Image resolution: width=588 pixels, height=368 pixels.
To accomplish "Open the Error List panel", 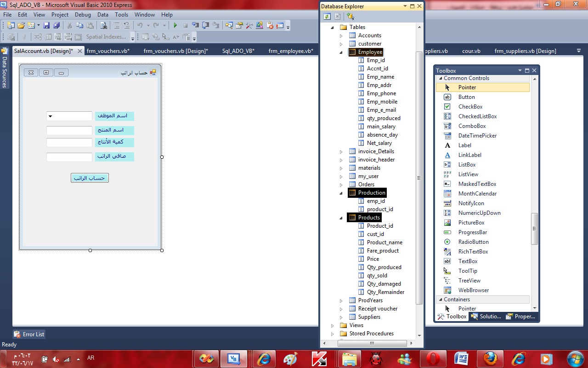I will pyautogui.click(x=29, y=334).
